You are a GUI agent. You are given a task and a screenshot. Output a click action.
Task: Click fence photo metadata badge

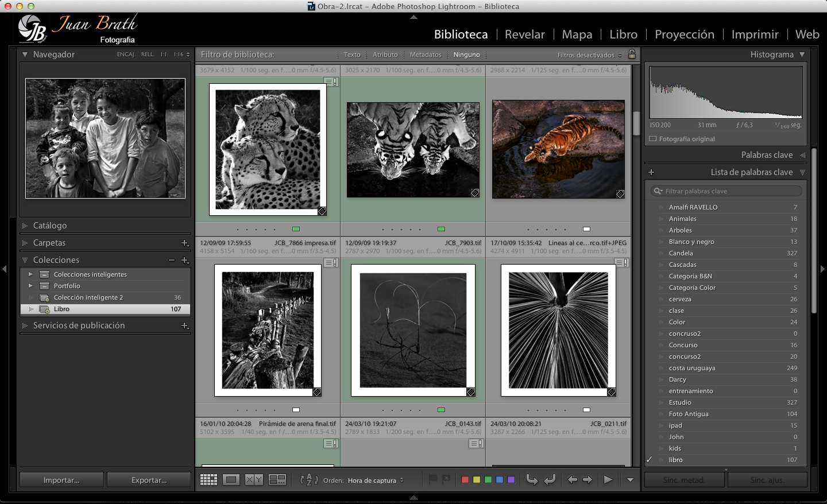tap(331, 262)
